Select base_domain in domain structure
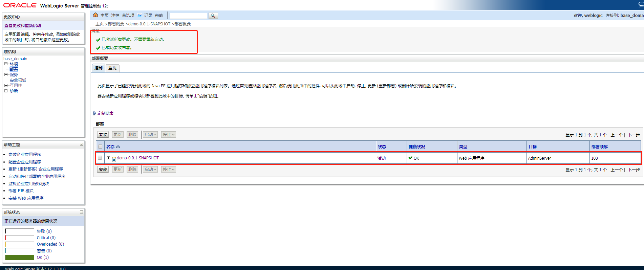 point(15,59)
